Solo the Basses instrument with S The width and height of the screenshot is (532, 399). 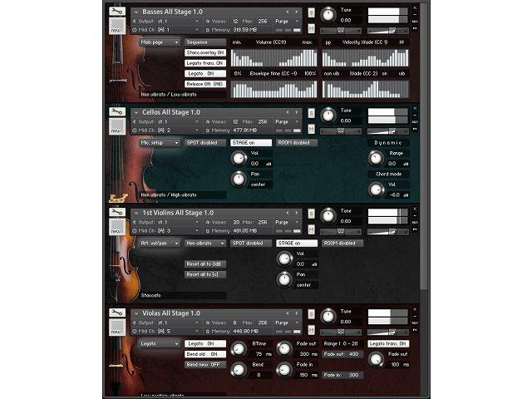[x=311, y=12]
